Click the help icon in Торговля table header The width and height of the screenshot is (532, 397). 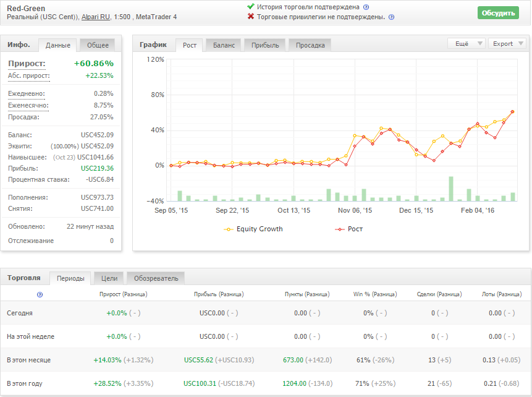click(x=40, y=294)
